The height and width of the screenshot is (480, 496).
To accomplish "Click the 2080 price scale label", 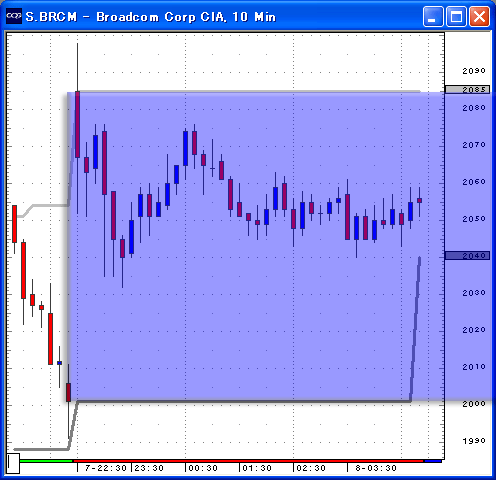I will 474,108.
